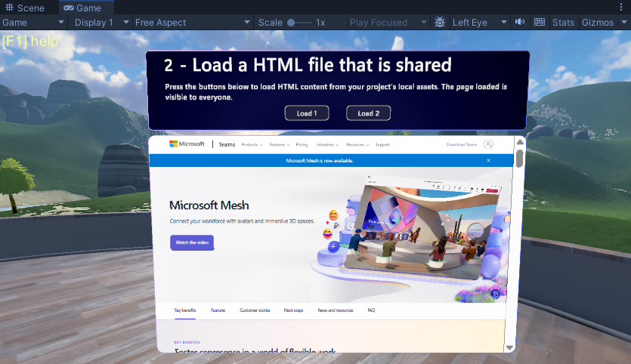Click the Microsoft logo in the webpage
The width and height of the screenshot is (631, 364).
(x=187, y=144)
